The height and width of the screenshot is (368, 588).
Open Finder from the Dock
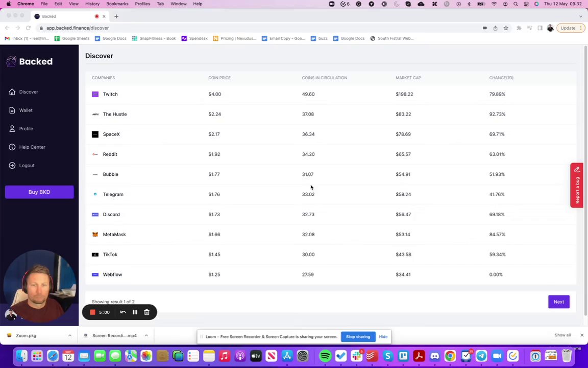[22, 356]
